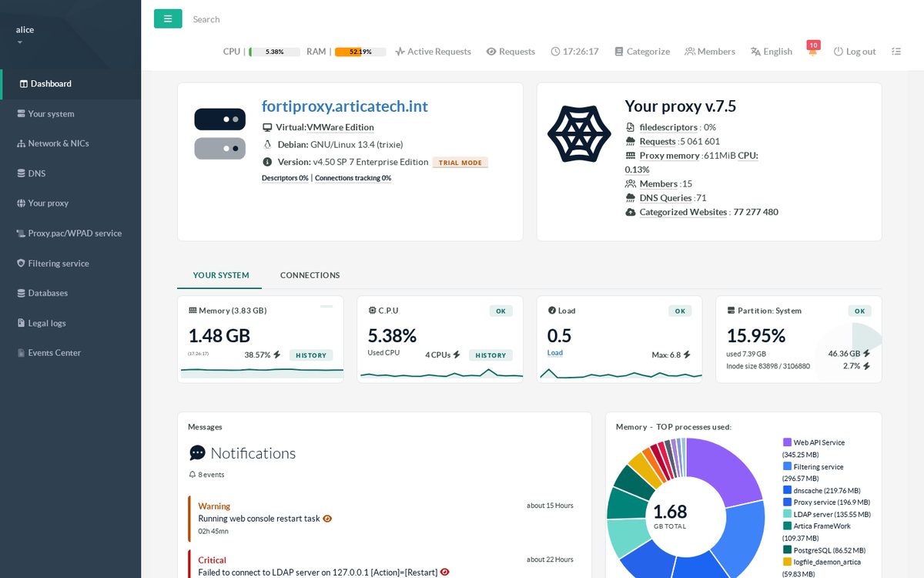This screenshot has height=578, width=924.
Task: Click the 1.68 GB total donut center
Action: click(670, 516)
